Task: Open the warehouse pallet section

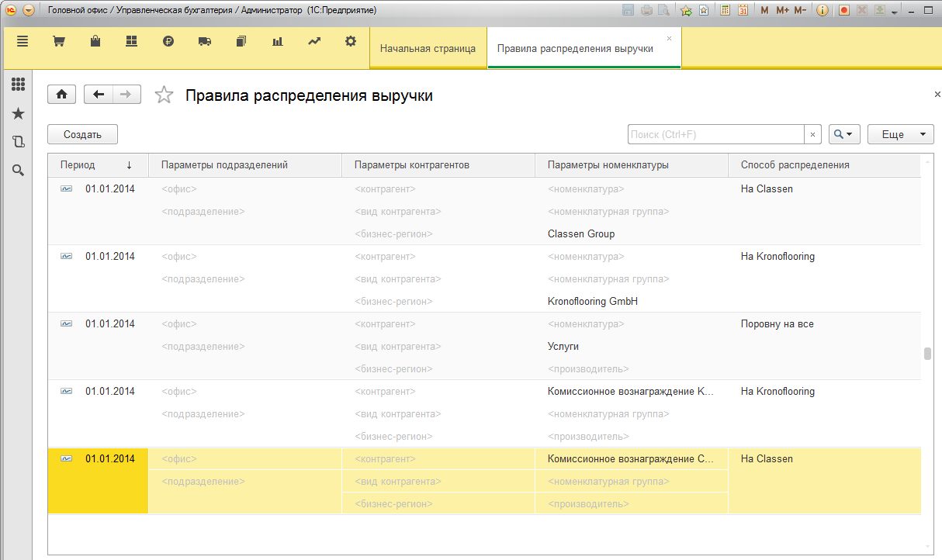Action: click(131, 42)
